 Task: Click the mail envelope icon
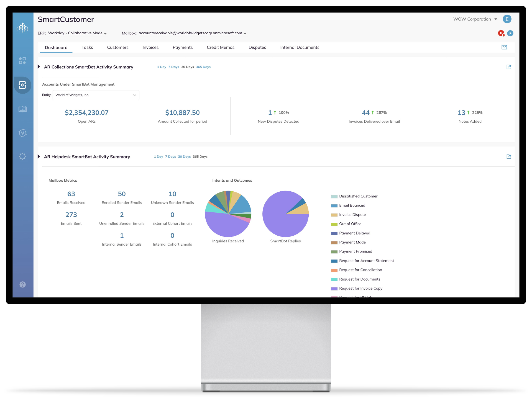pyautogui.click(x=504, y=47)
